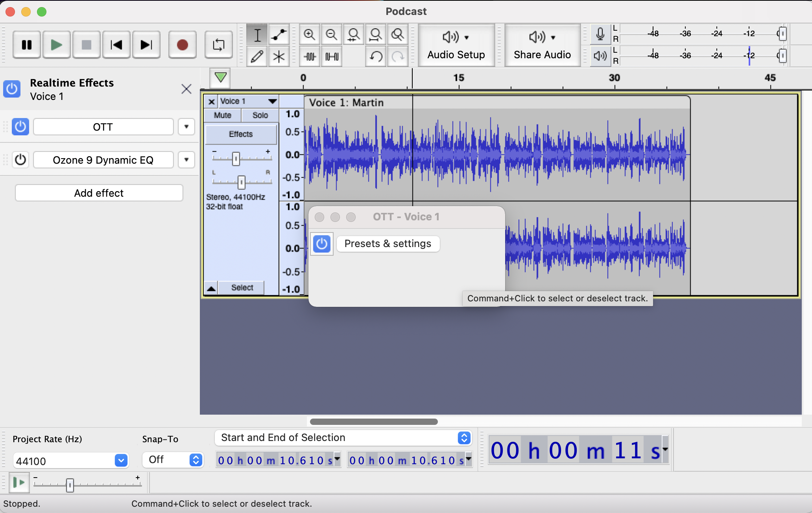Mute the Voice 1 track
812x513 pixels.
[222, 115]
